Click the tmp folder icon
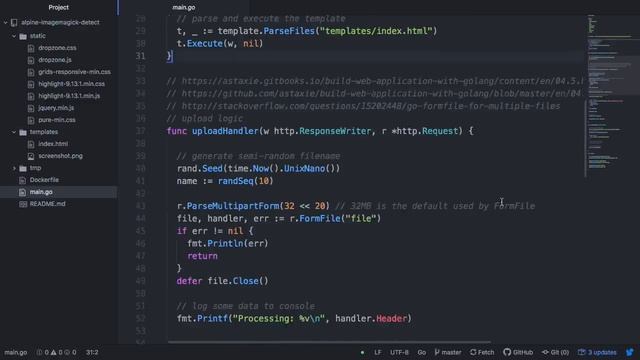640x360 pixels. click(x=23, y=168)
